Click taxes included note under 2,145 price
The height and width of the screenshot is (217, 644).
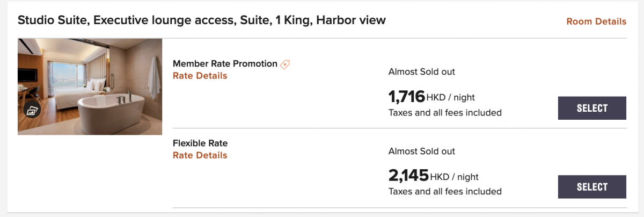click(445, 192)
